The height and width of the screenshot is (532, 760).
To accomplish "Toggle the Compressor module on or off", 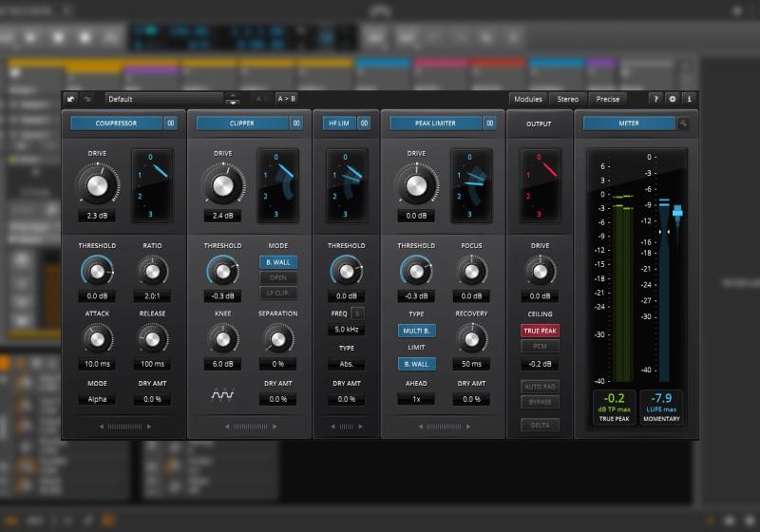I will [116, 123].
